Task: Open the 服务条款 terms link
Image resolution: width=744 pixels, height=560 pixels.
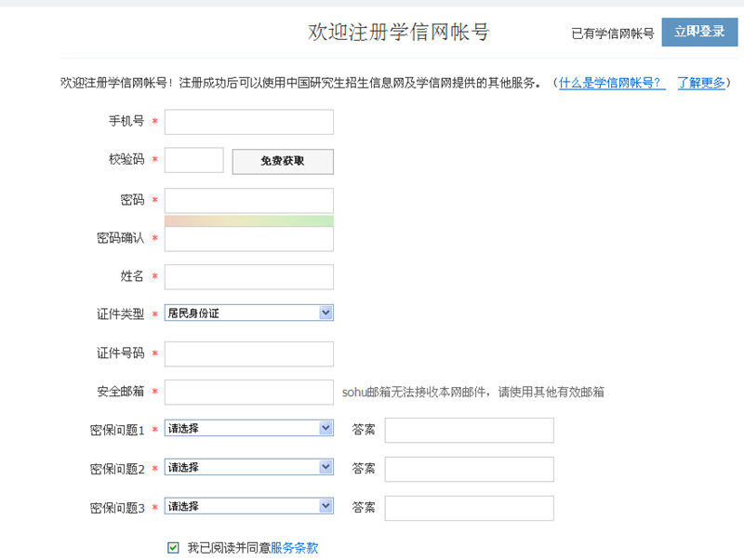Action: pyautogui.click(x=294, y=548)
